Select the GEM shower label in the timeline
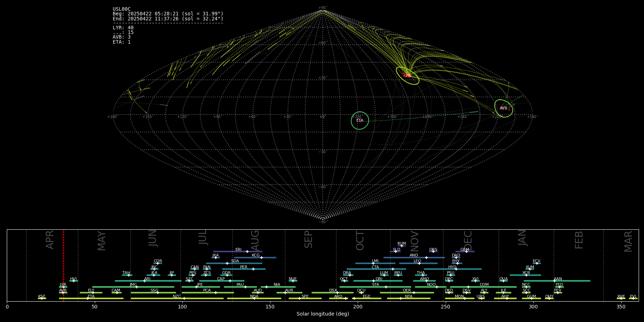644x322 pixels. [465, 250]
